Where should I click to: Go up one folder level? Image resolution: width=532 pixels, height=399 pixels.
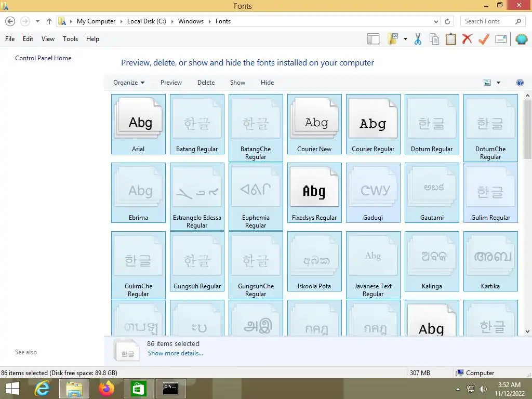tap(49, 21)
